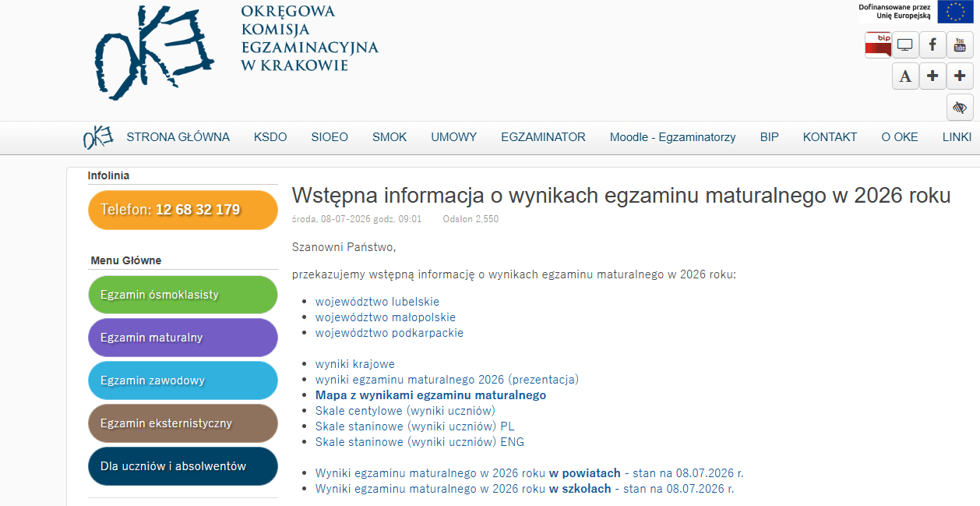980x506 pixels.
Task: Click the monitor screen icon
Action: [x=905, y=44]
